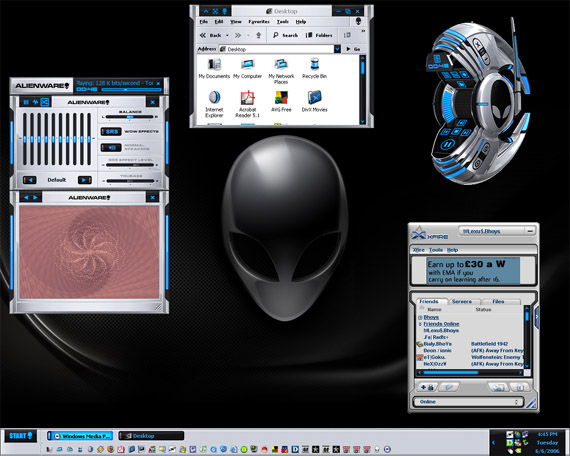This screenshot has width=570, height=456.
Task: Show previous visualization in Alienware panel
Action: point(26,197)
